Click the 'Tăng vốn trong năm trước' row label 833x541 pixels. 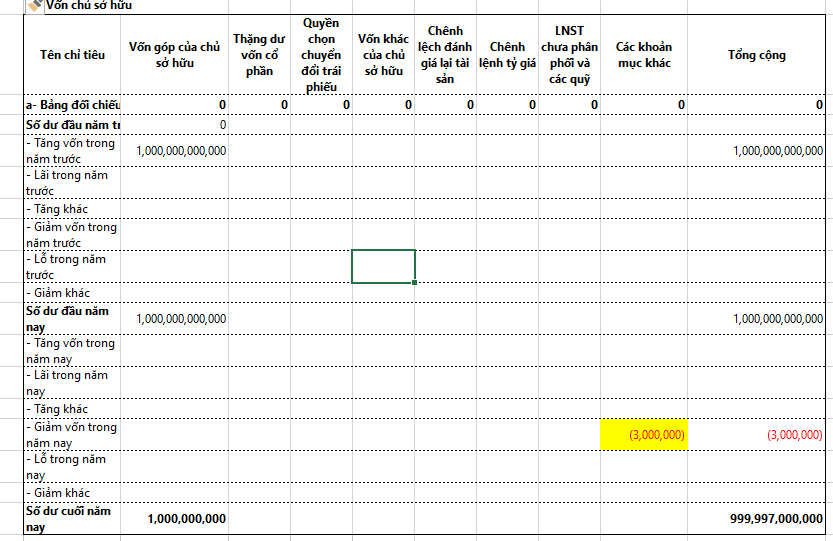72,150
